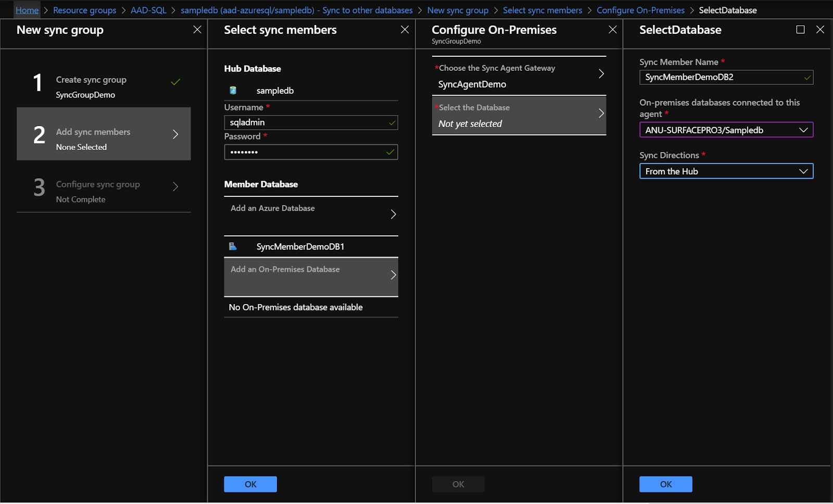Expand Configure sync group chevron
Screen dimensions: 833x504
click(175, 186)
